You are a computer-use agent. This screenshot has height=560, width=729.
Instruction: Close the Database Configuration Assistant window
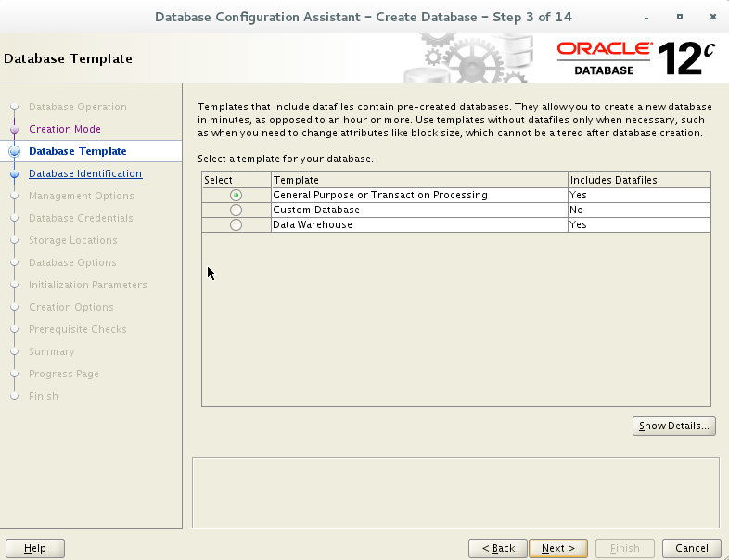click(713, 17)
